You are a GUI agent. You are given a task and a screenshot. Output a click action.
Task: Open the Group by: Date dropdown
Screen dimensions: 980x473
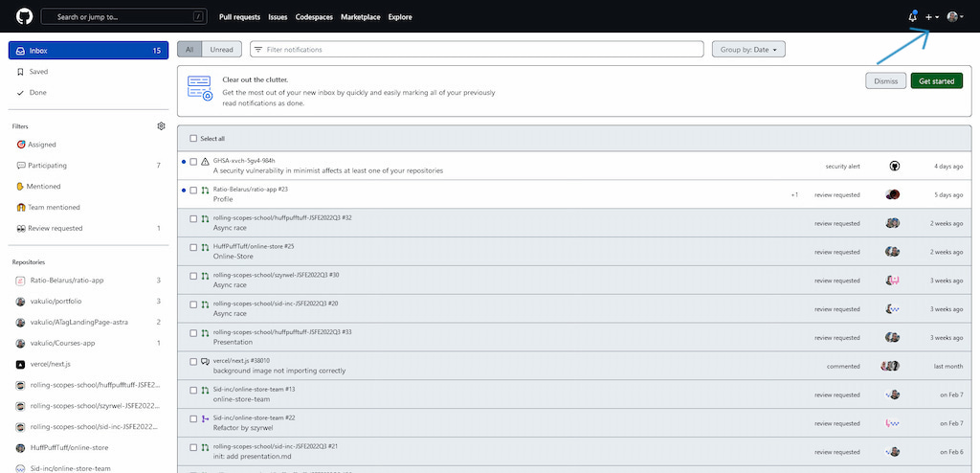(x=748, y=50)
